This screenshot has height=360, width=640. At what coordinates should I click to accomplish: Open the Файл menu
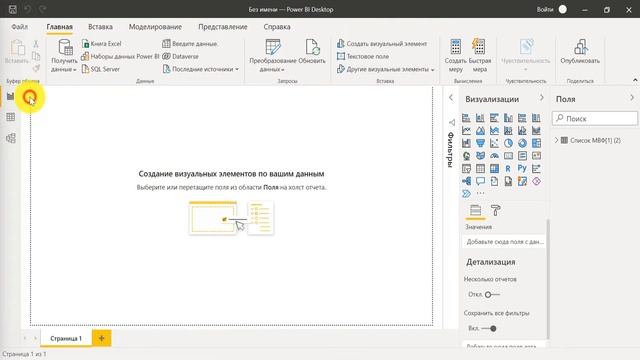(x=20, y=27)
